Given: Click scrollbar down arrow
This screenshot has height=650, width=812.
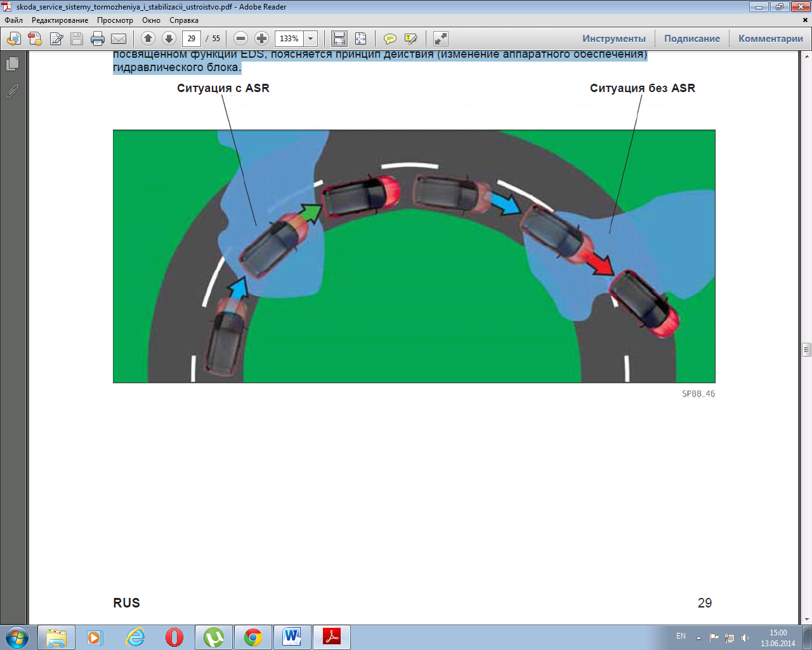Looking at the screenshot, I should [806, 620].
